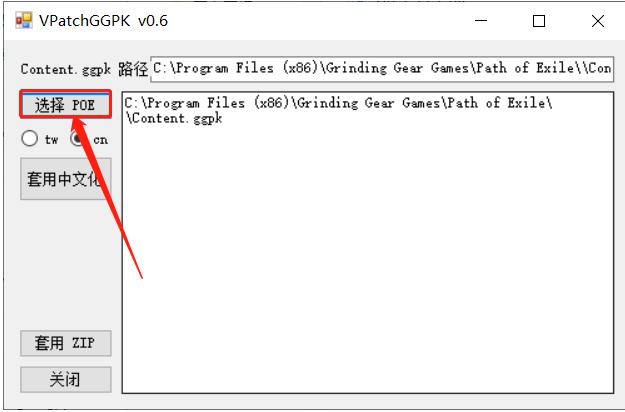Click the 'VPatchGGPK v0.6' title text
This screenshot has height=412, width=625.
[x=103, y=21]
